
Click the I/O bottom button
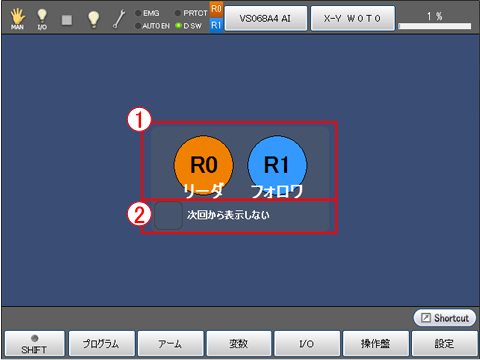[307, 344]
